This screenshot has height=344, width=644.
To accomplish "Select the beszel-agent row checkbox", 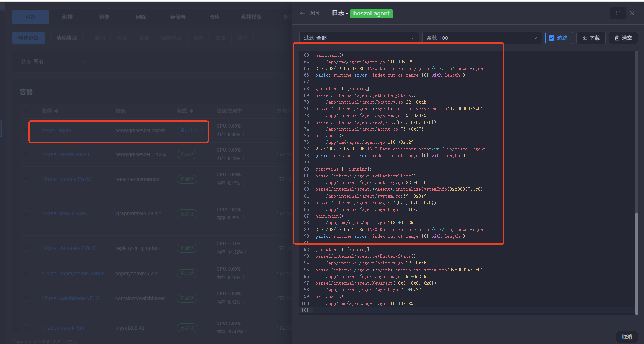I will (x=27, y=131).
